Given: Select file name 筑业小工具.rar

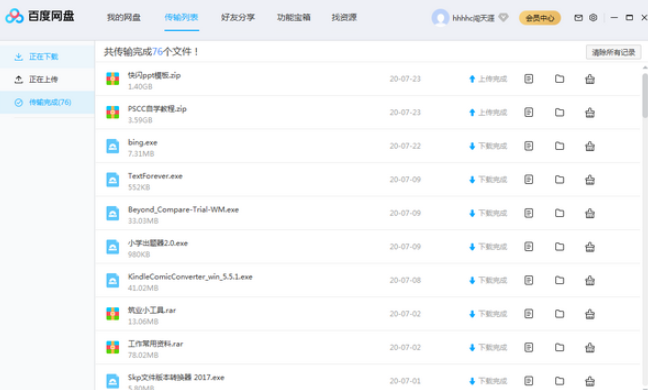Looking at the screenshot, I should 152,310.
